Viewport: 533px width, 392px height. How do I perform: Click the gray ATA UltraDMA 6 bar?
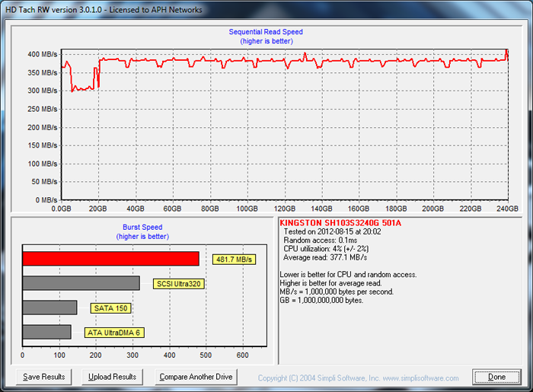click(46, 332)
